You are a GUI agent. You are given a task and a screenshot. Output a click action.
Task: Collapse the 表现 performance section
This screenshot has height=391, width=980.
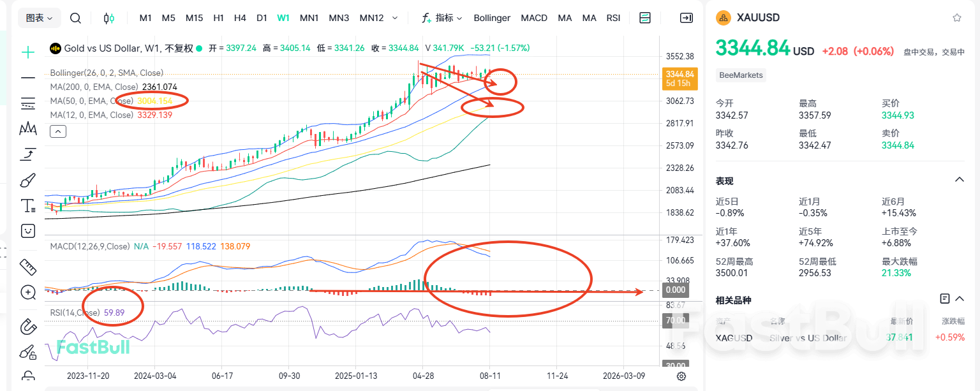click(x=959, y=181)
